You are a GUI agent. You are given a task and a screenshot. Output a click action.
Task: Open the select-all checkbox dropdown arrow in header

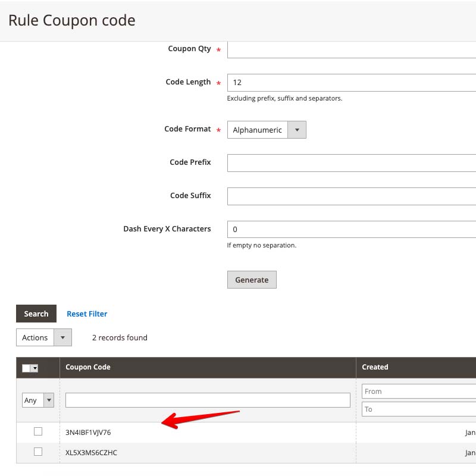coord(35,368)
